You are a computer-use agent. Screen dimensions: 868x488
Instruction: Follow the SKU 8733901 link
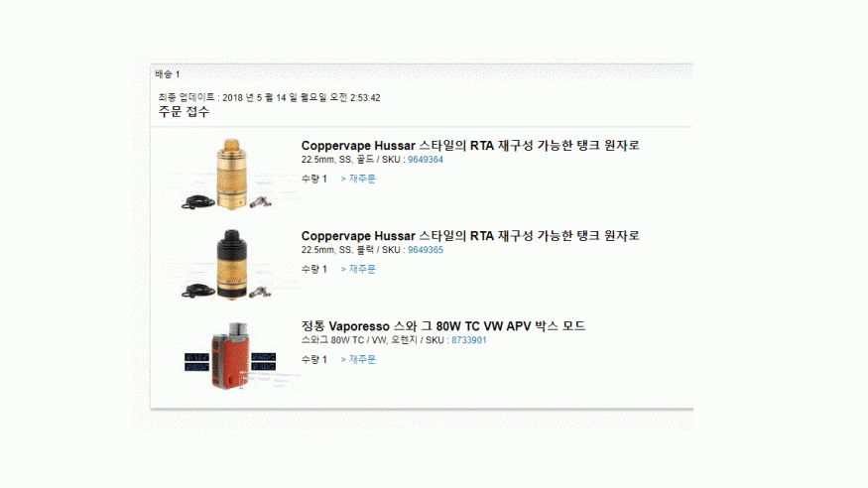coord(469,340)
